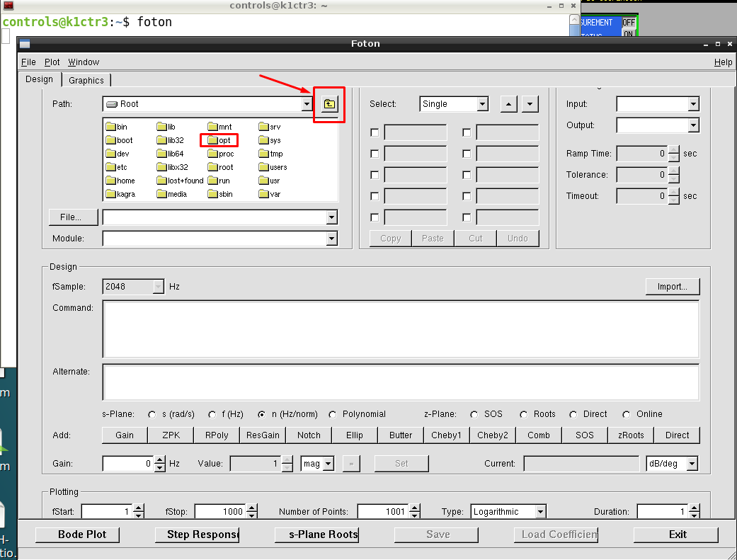Open the Select mode dropdown showing Single
This screenshot has height=560, width=737.
coord(482,104)
